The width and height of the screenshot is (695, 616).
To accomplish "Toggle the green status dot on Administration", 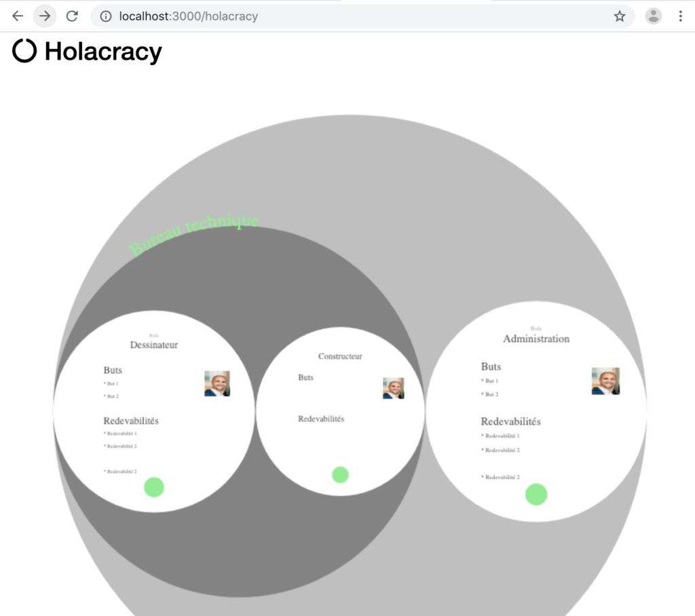I will pyautogui.click(x=536, y=495).
